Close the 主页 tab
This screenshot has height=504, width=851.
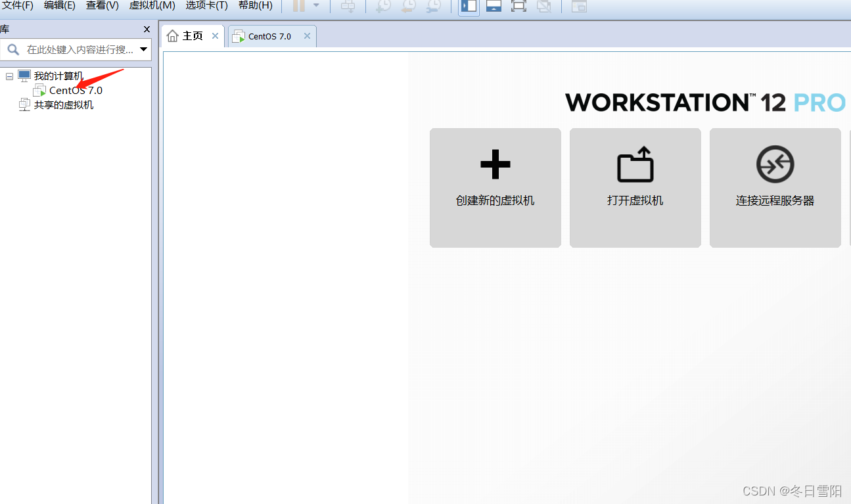[x=215, y=36]
